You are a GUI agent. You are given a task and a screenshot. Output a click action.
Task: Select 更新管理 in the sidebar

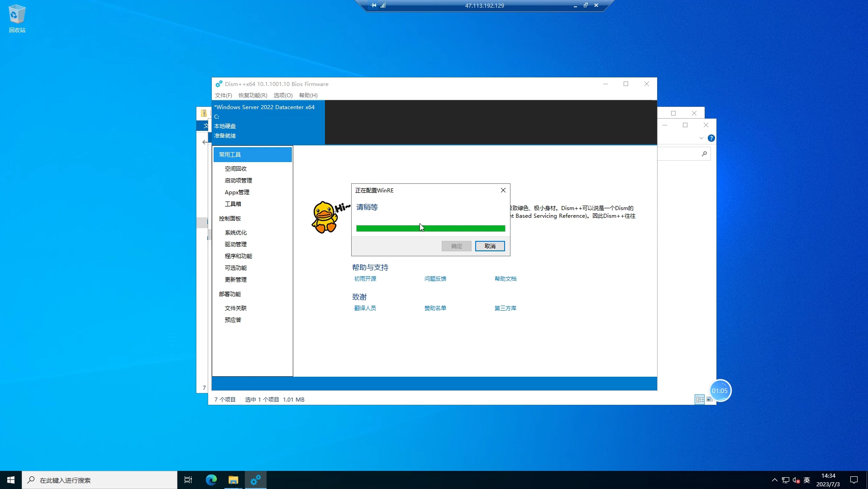pyautogui.click(x=236, y=280)
